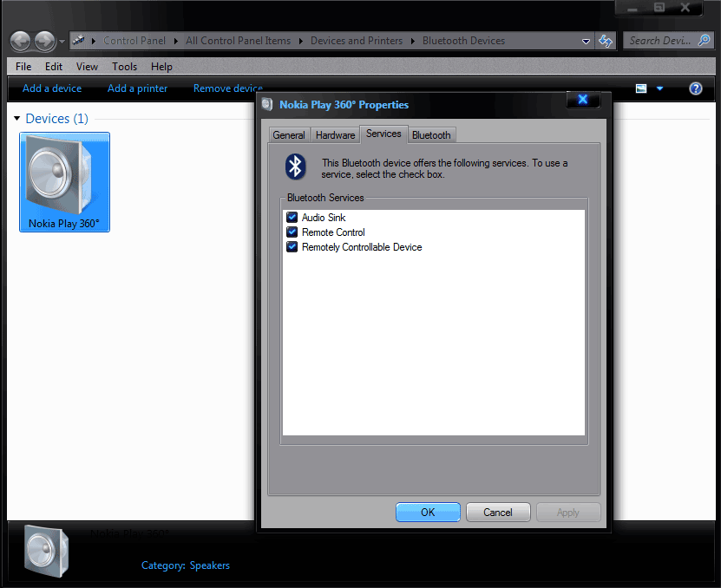Expand the arrow after Devices and Printers
Image resolution: width=721 pixels, height=588 pixels.
(412, 41)
